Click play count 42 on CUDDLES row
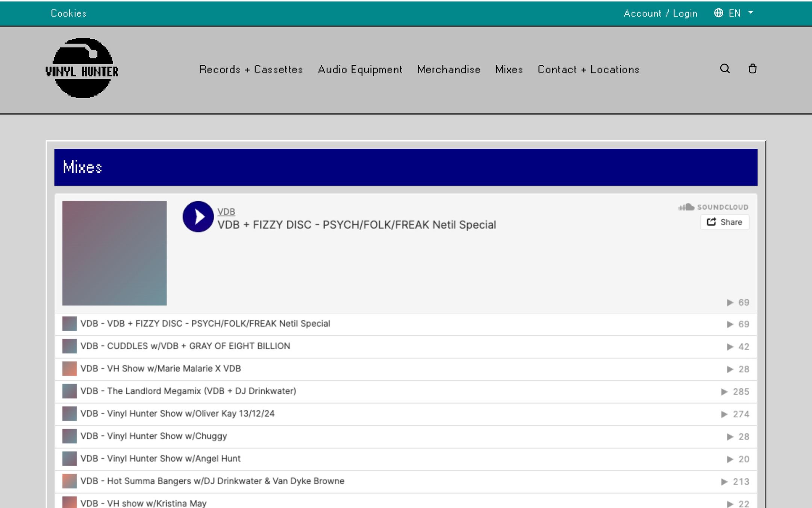812x508 pixels. pyautogui.click(x=738, y=347)
